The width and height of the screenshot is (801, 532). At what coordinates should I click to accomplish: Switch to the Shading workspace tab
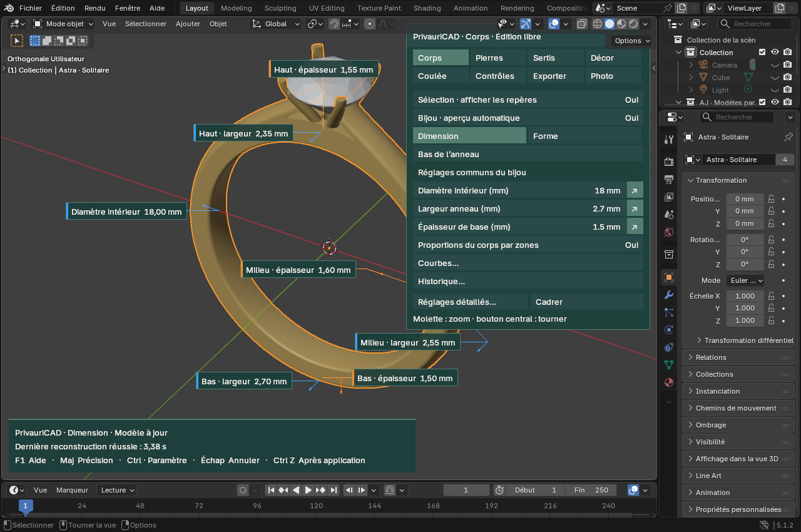(427, 8)
